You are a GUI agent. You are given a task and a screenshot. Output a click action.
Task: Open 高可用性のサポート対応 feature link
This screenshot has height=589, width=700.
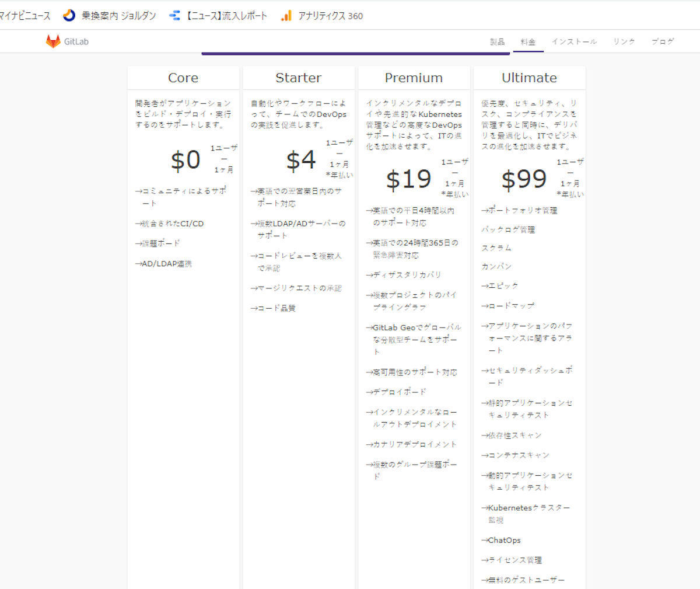(411, 372)
